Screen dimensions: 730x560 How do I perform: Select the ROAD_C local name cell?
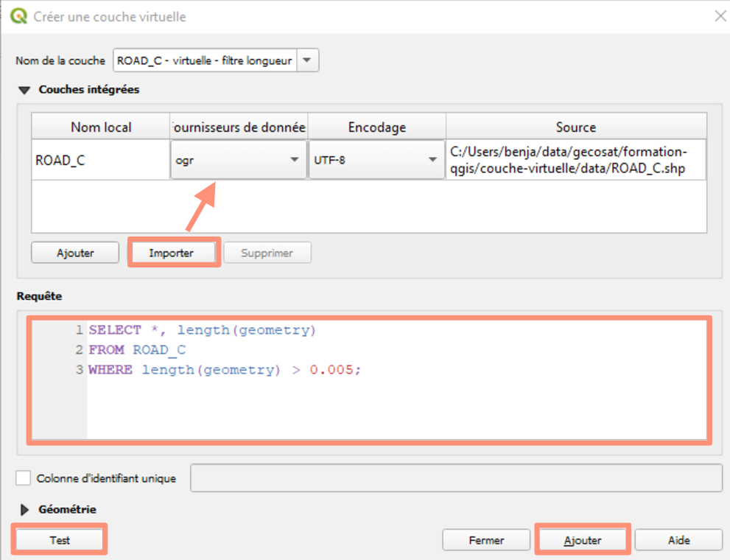coord(101,159)
